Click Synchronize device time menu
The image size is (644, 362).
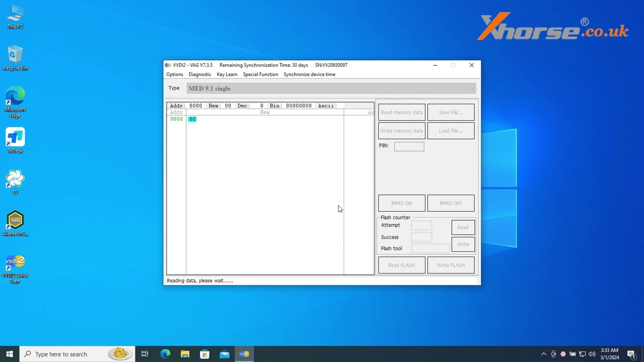click(x=309, y=74)
